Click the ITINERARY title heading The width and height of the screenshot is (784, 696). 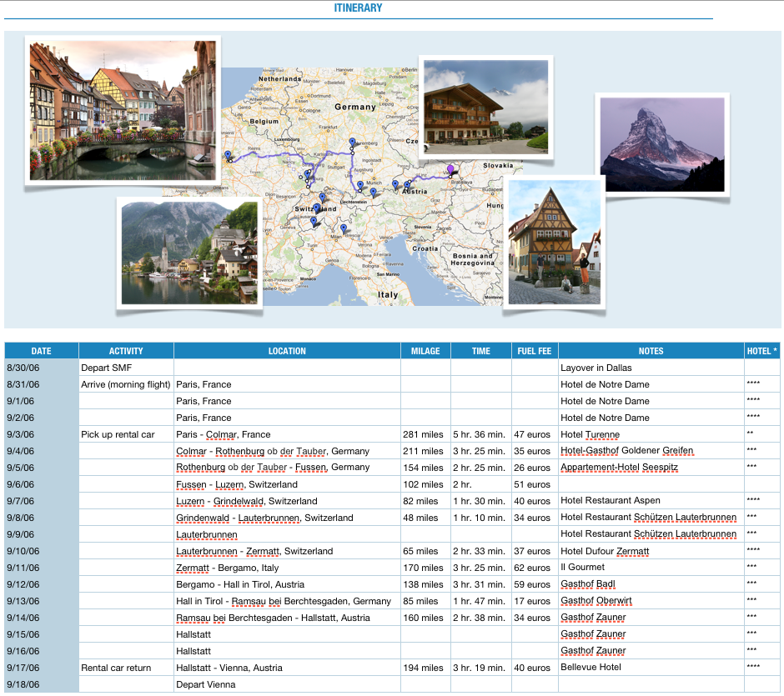358,8
